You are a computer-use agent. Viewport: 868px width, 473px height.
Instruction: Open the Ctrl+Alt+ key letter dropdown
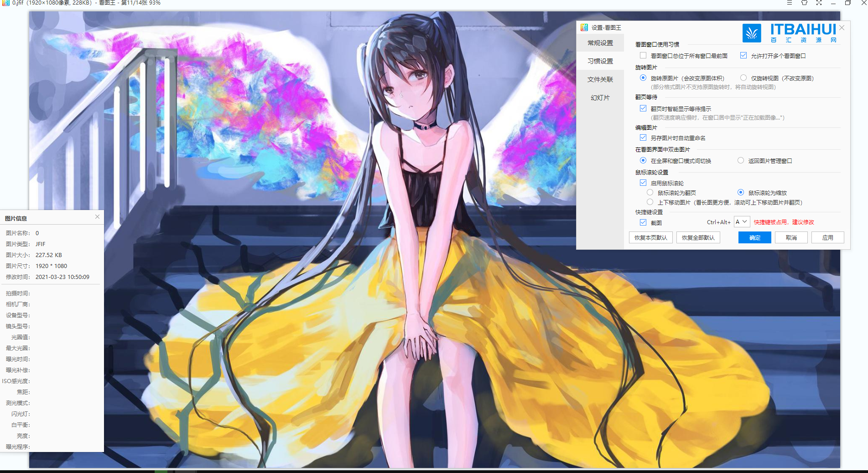click(x=742, y=222)
